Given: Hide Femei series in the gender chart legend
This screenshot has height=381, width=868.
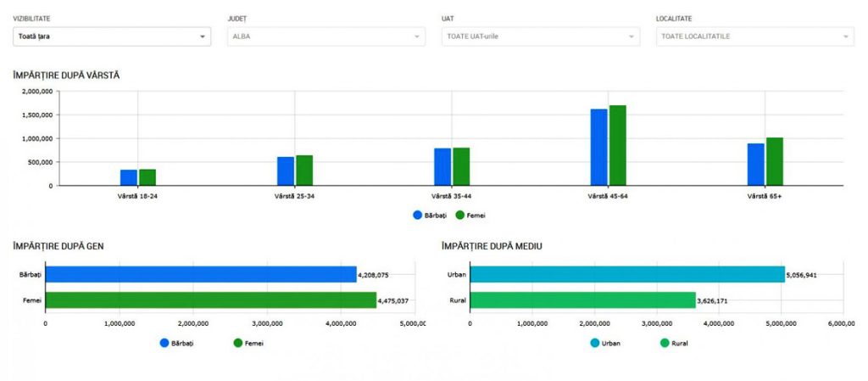Looking at the screenshot, I should pyautogui.click(x=248, y=343).
